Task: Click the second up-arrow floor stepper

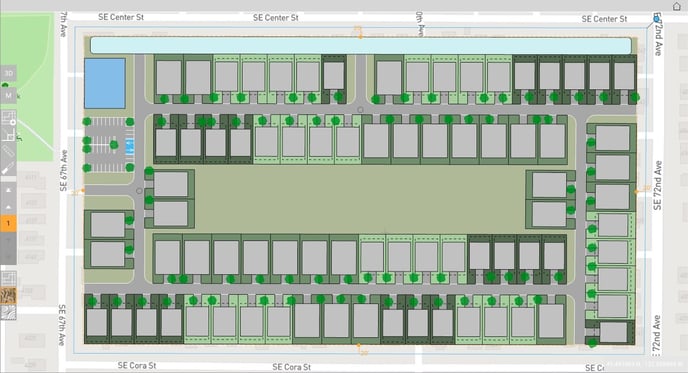Action: pos(8,207)
